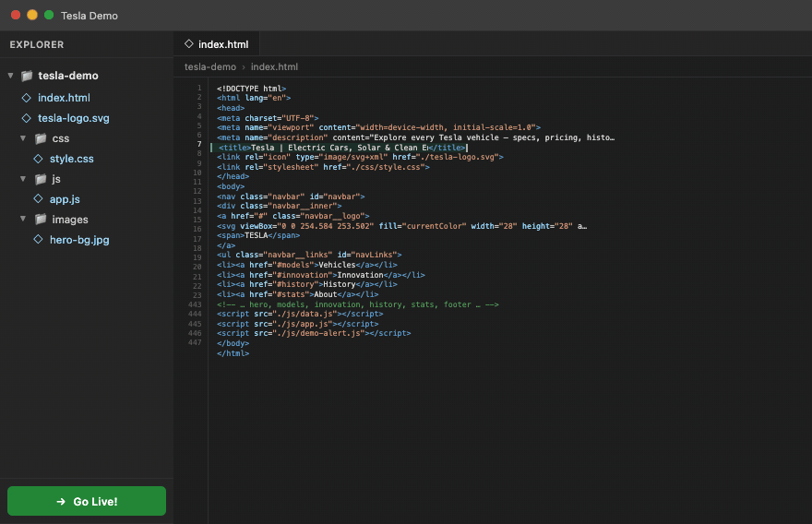Click the script src app.js line
The height and width of the screenshot is (524, 812).
point(298,324)
